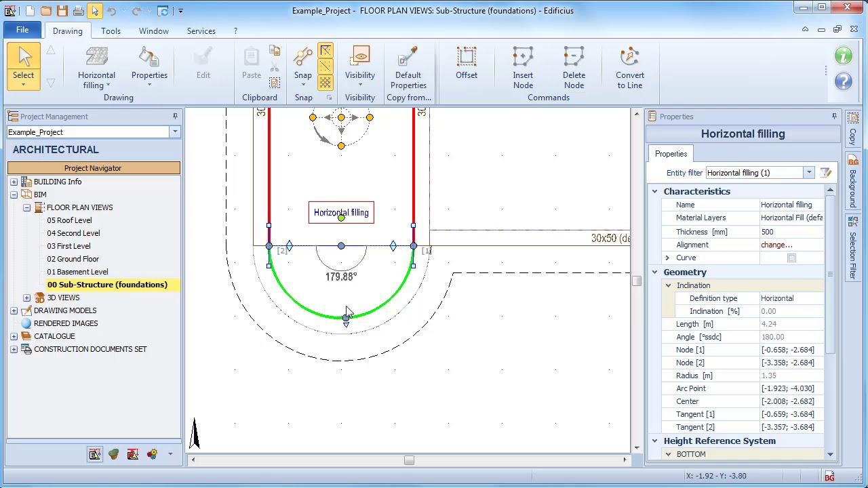Viewport: 868px width, 488px height.
Task: Open the Horizontal filling drawing tool
Action: (x=96, y=68)
